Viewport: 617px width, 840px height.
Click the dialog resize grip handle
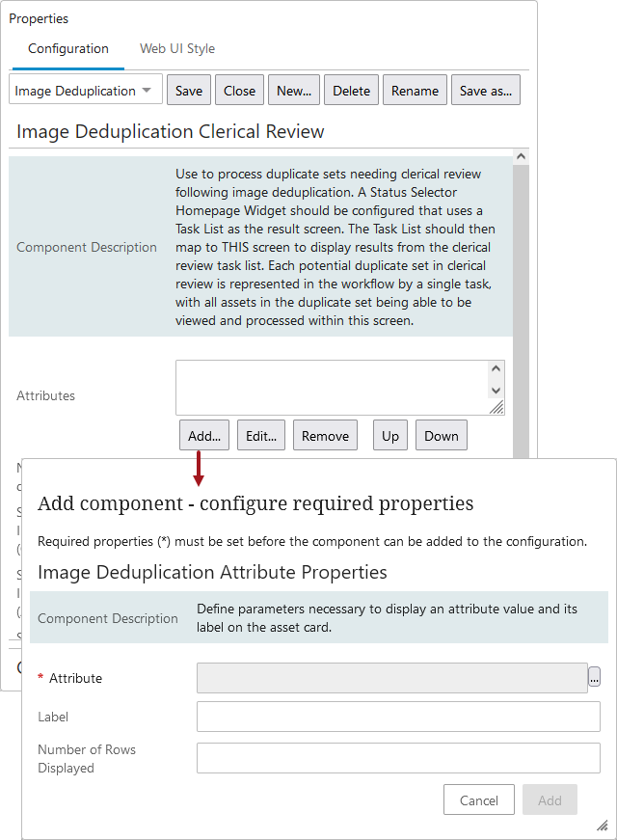tap(602, 826)
